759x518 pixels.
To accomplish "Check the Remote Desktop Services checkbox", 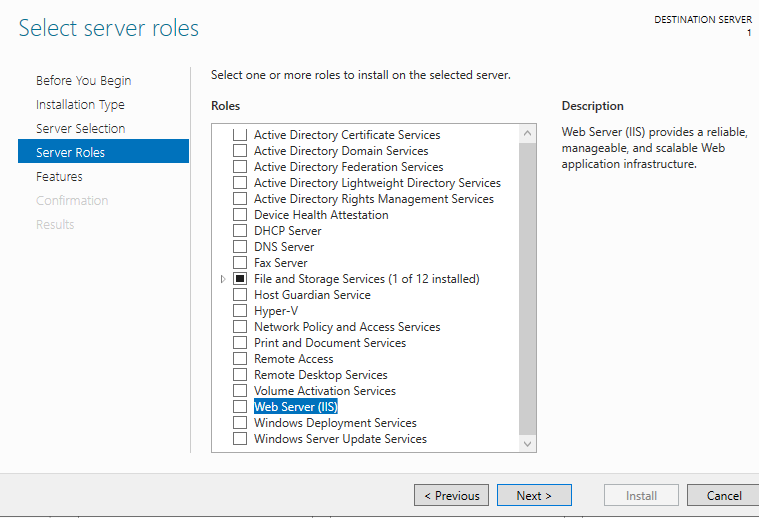I will 240,375.
